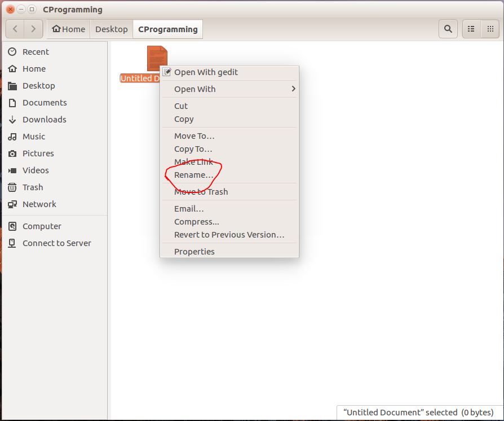Switch to icon grid view

(x=490, y=29)
